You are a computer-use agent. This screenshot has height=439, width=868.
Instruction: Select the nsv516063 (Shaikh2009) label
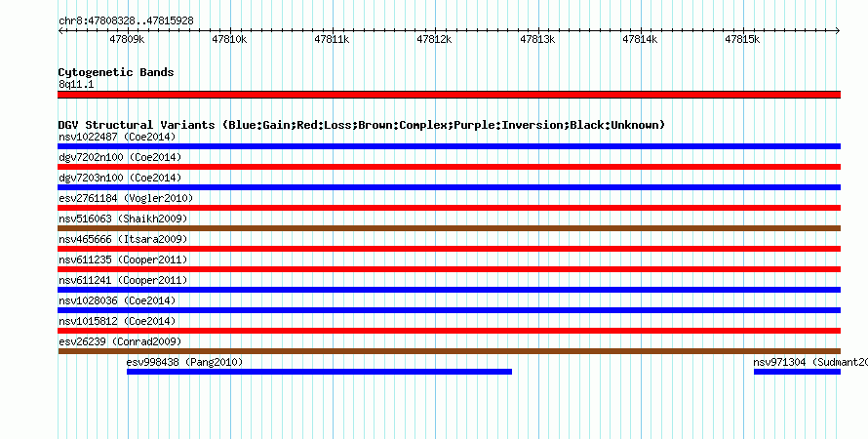click(x=123, y=219)
